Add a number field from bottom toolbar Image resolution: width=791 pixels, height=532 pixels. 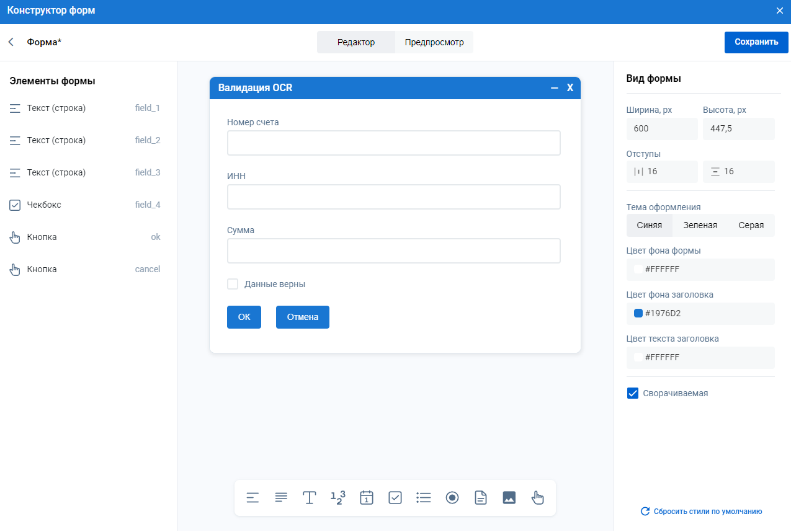[338, 498]
